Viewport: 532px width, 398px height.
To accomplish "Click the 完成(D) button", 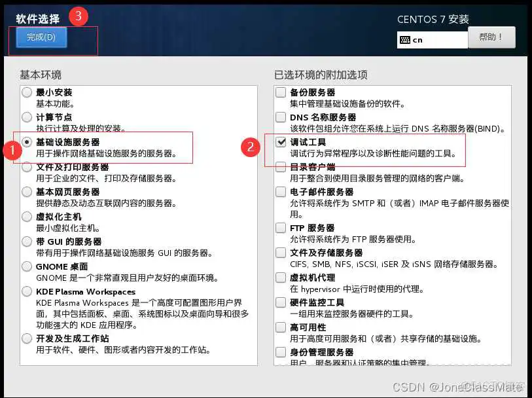I will (40, 37).
